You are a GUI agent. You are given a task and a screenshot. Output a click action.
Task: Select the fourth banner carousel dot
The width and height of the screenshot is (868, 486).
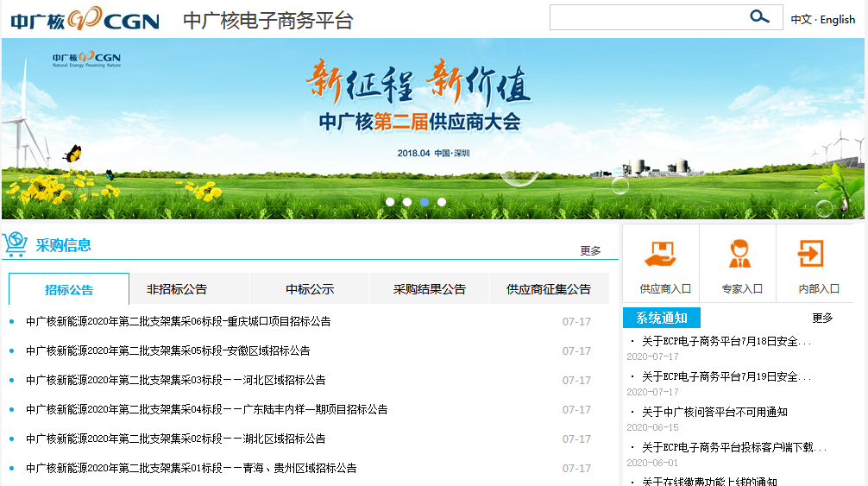coord(442,202)
